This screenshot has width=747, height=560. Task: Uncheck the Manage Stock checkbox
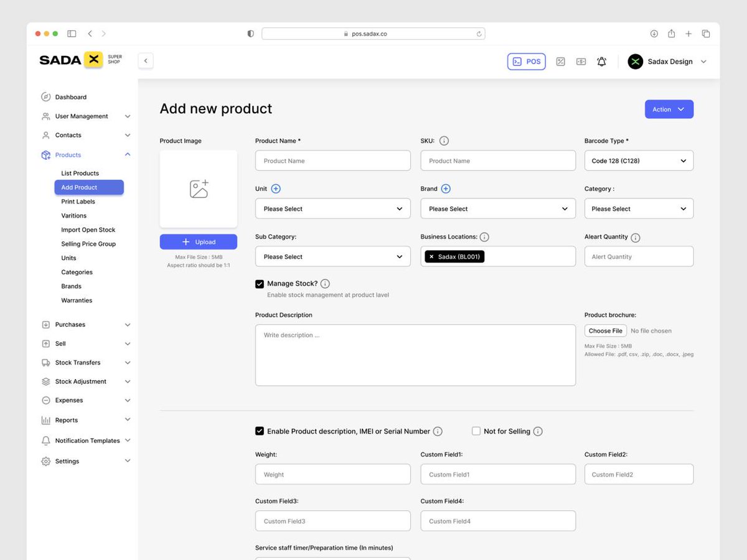click(x=259, y=284)
